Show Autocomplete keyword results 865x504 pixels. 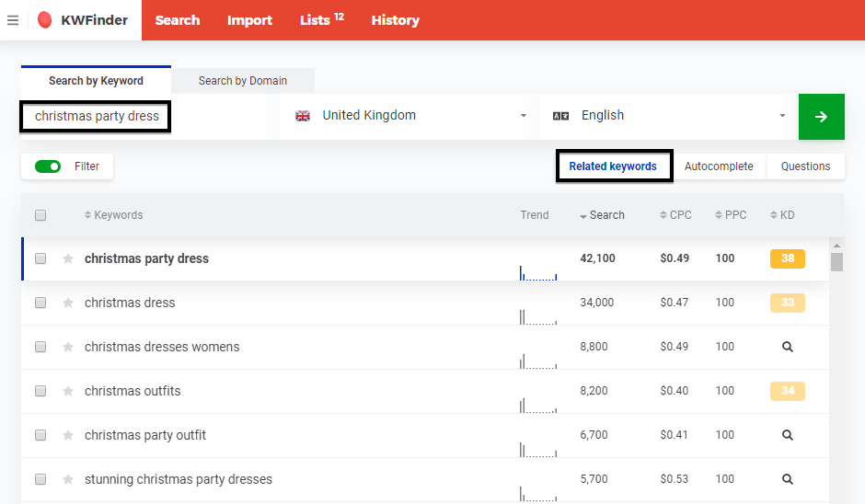719,166
